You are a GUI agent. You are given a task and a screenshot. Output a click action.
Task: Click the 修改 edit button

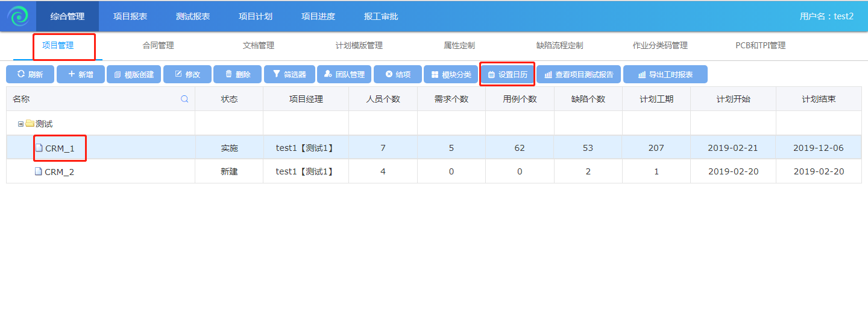187,74
